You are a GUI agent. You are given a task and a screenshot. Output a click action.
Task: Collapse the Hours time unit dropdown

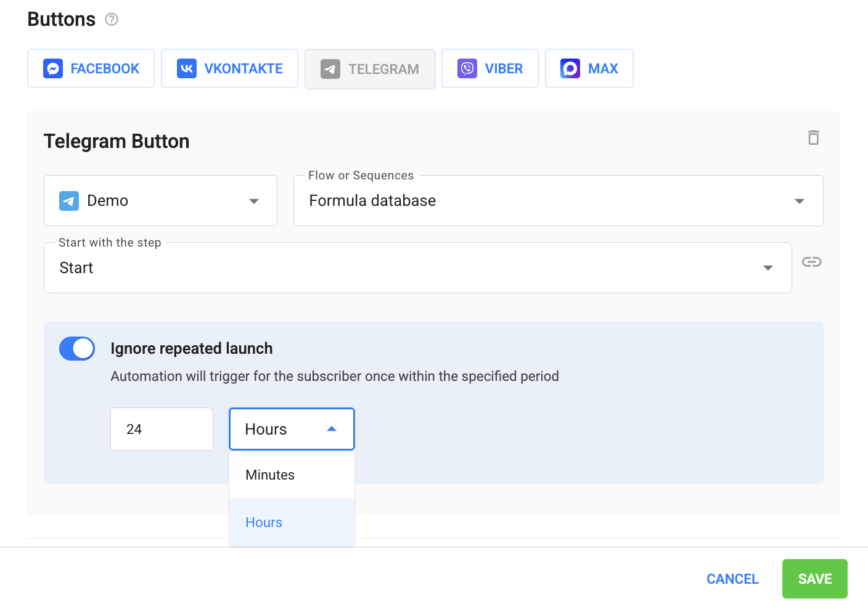[292, 429]
